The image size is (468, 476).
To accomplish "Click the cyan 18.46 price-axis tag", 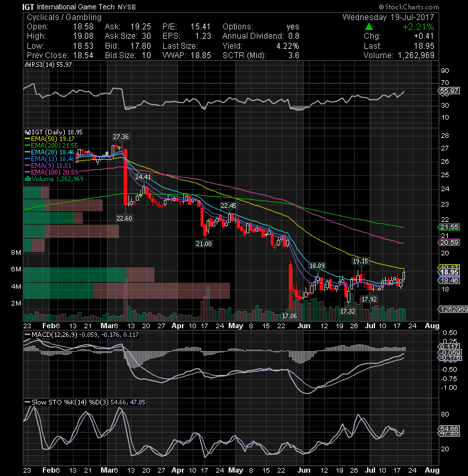I will [449, 280].
